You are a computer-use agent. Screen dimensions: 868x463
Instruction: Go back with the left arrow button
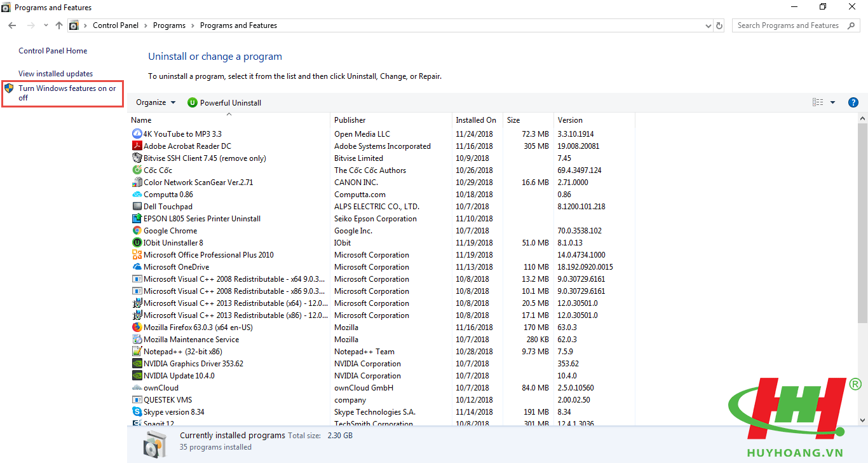(x=12, y=25)
